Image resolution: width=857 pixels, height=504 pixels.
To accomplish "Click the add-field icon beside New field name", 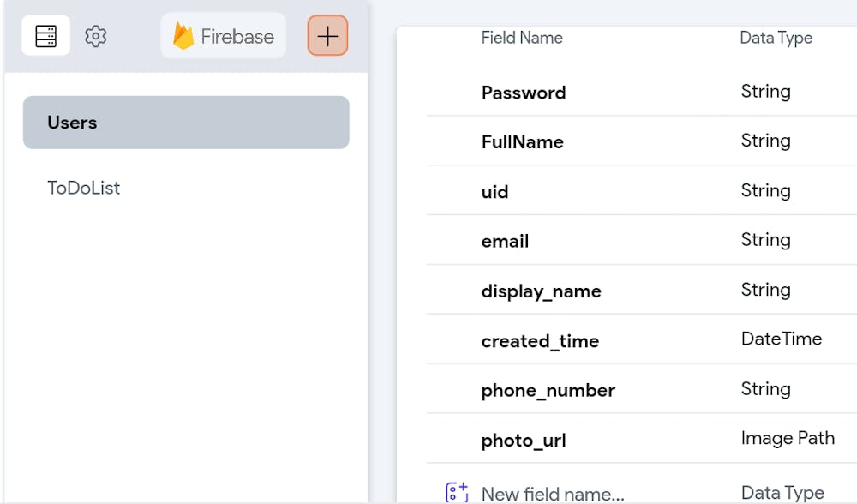I will click(457, 493).
